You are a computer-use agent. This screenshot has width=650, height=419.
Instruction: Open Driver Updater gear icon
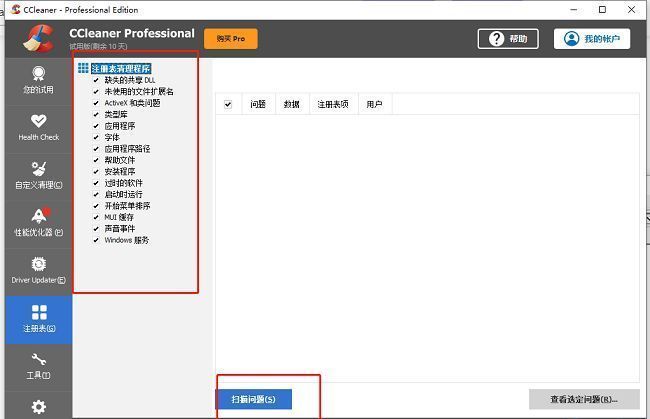pyautogui.click(x=38, y=263)
